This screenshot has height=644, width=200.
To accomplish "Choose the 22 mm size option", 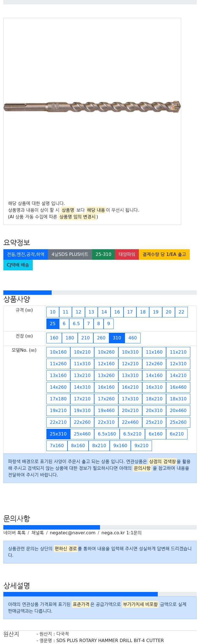I will point(181,312).
